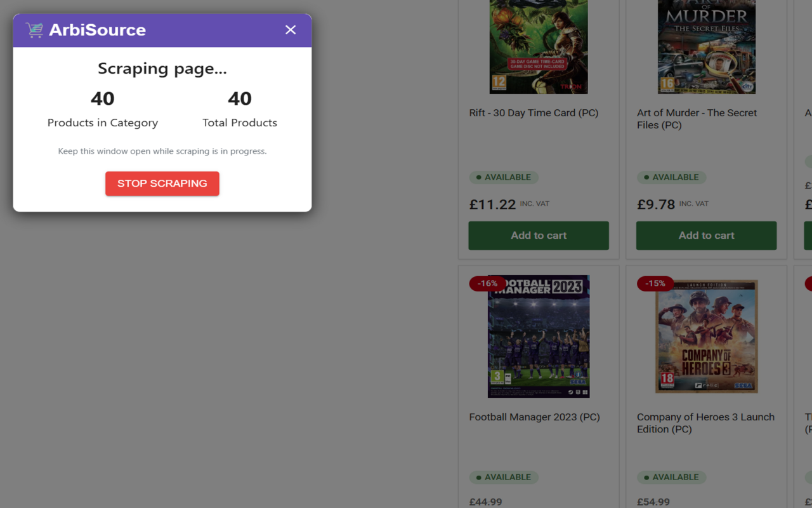Click AVAILABLE badge under Company of Heroes 3

671,478
